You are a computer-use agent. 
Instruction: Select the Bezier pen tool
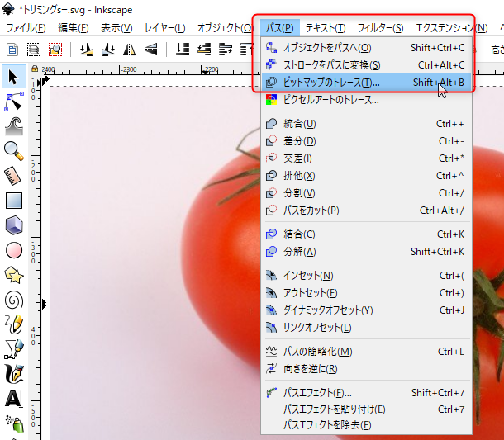14,349
